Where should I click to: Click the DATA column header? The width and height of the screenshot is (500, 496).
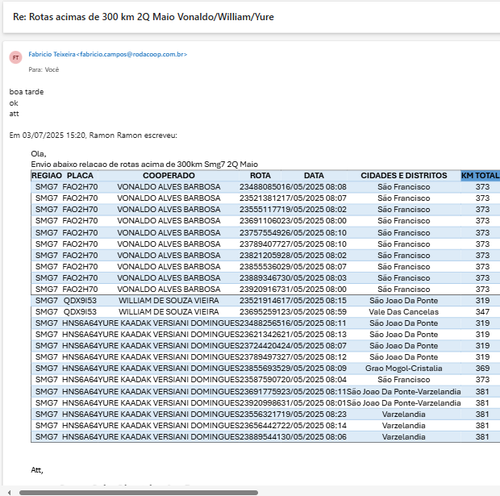click(x=314, y=176)
